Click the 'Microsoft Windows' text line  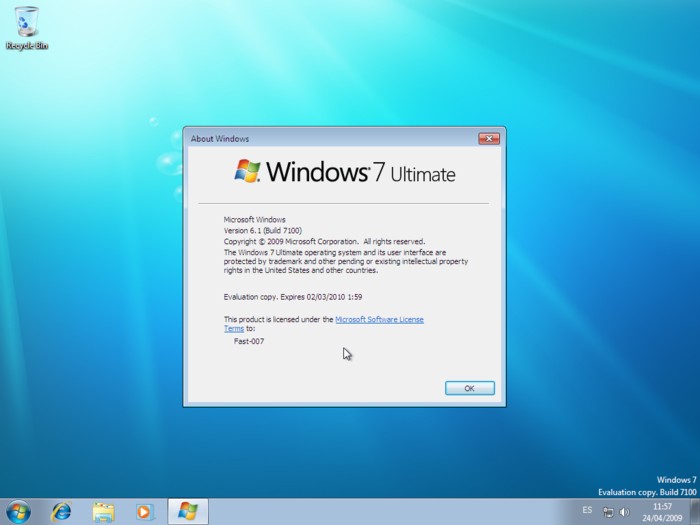point(254,220)
